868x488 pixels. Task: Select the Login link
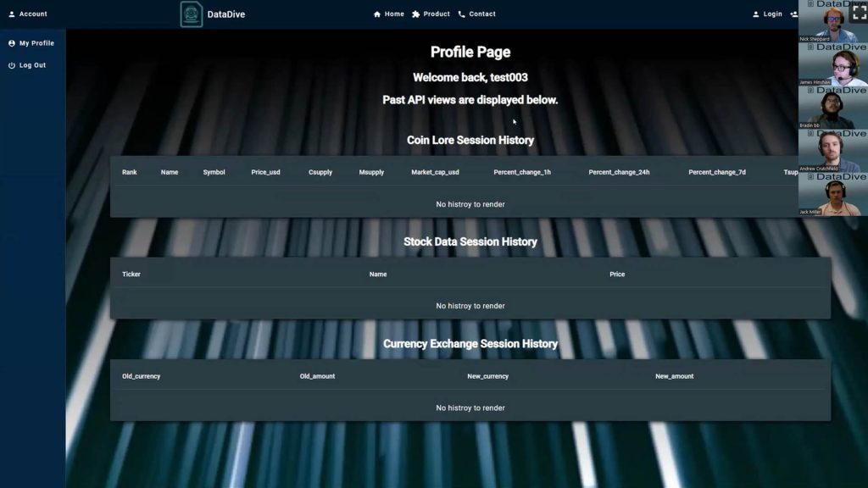coord(772,14)
